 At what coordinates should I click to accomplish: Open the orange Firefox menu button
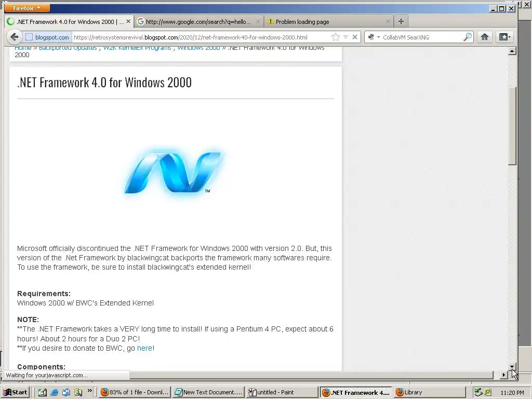[27, 8]
